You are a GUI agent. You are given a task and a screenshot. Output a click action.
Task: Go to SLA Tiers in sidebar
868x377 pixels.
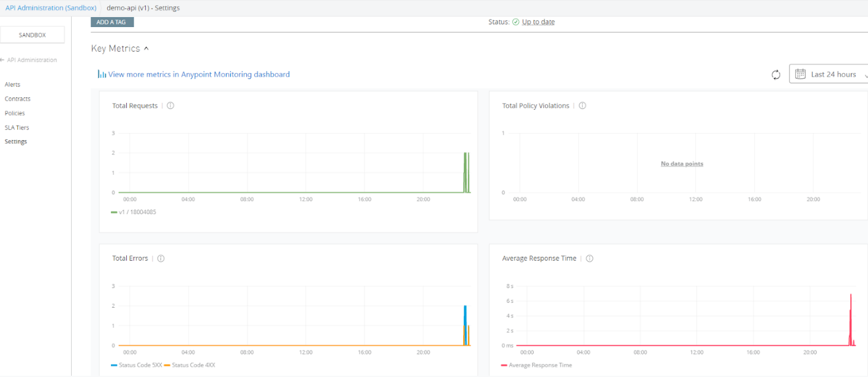17,128
